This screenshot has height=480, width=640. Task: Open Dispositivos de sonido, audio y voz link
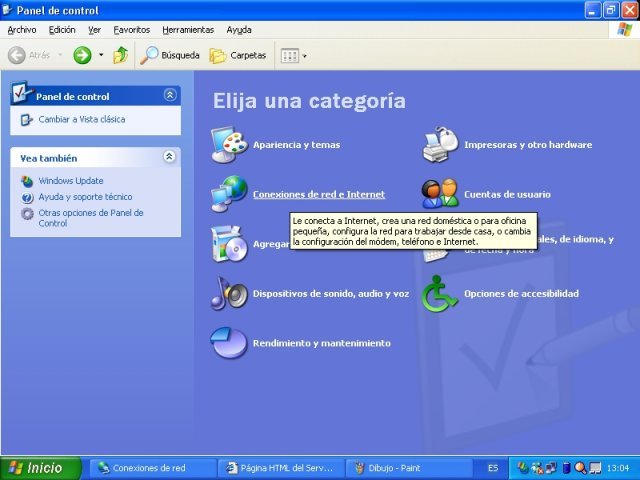point(331,293)
